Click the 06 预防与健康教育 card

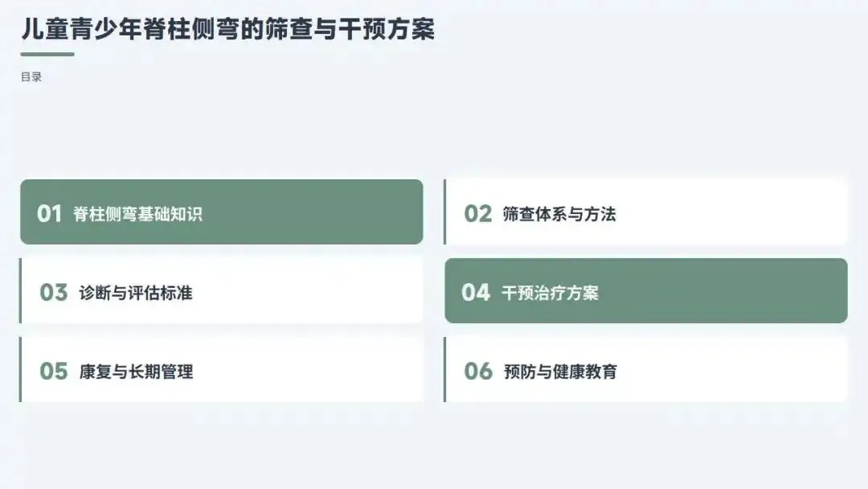pyautogui.click(x=645, y=369)
